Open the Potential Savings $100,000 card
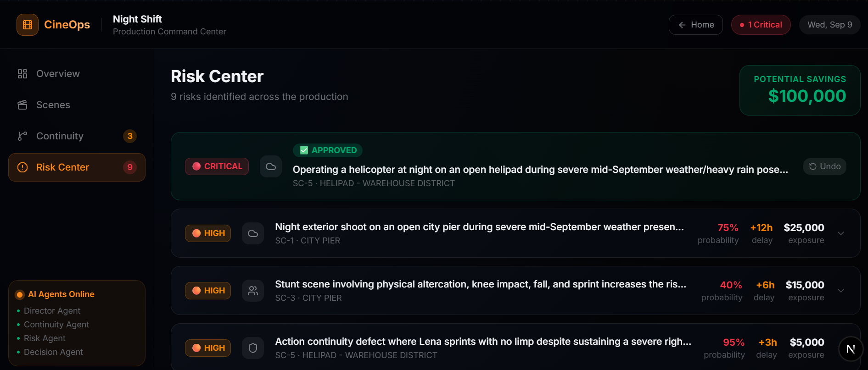This screenshot has width=868, height=370. [x=800, y=90]
